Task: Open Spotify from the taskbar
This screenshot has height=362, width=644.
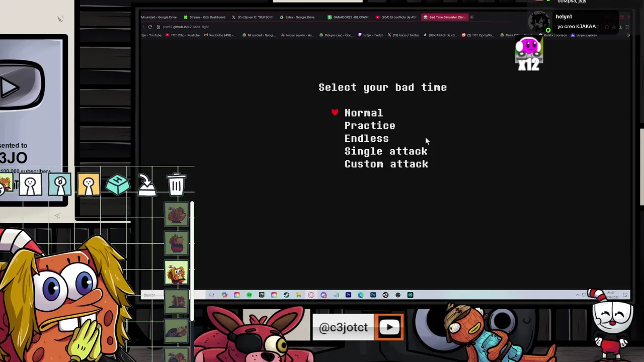Action: 249,295
